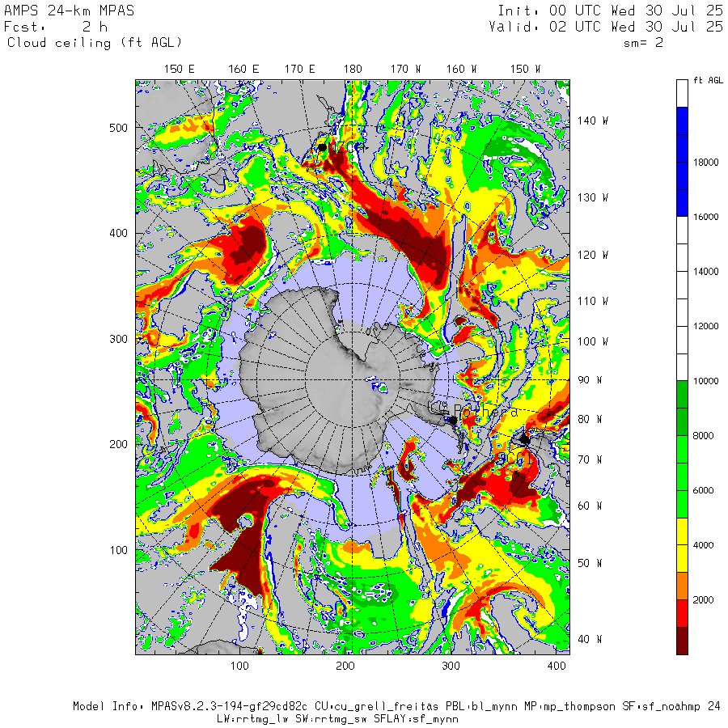Click the '140 W' longitude label
Screen dimensions: 728x728
593,121
